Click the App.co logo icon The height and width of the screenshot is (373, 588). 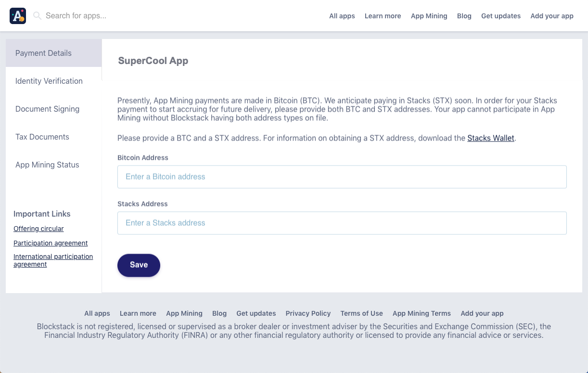coord(18,16)
